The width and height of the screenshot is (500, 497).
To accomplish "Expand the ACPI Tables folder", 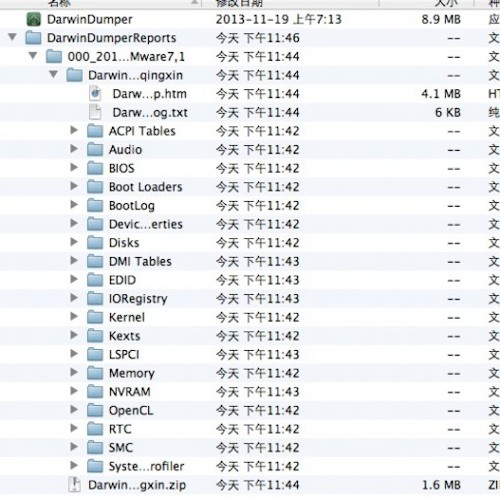I will click(74, 130).
